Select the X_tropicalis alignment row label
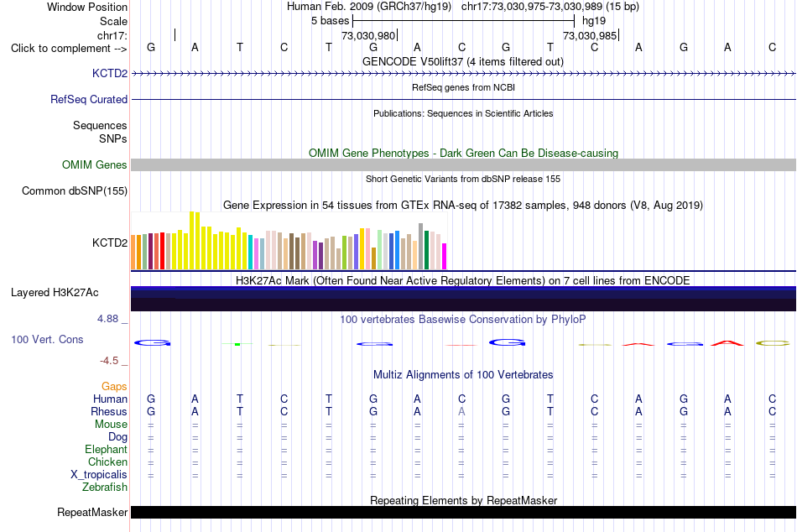 click(99, 475)
